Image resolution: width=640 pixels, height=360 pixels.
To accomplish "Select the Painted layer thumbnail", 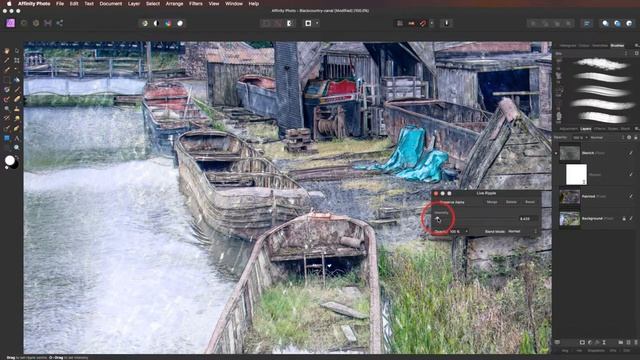I will (569, 196).
